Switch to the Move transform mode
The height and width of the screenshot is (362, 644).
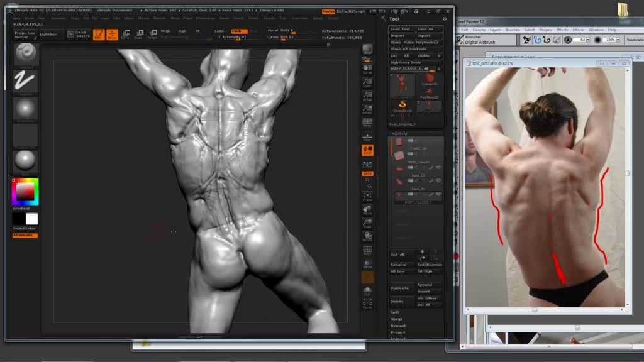[126, 35]
